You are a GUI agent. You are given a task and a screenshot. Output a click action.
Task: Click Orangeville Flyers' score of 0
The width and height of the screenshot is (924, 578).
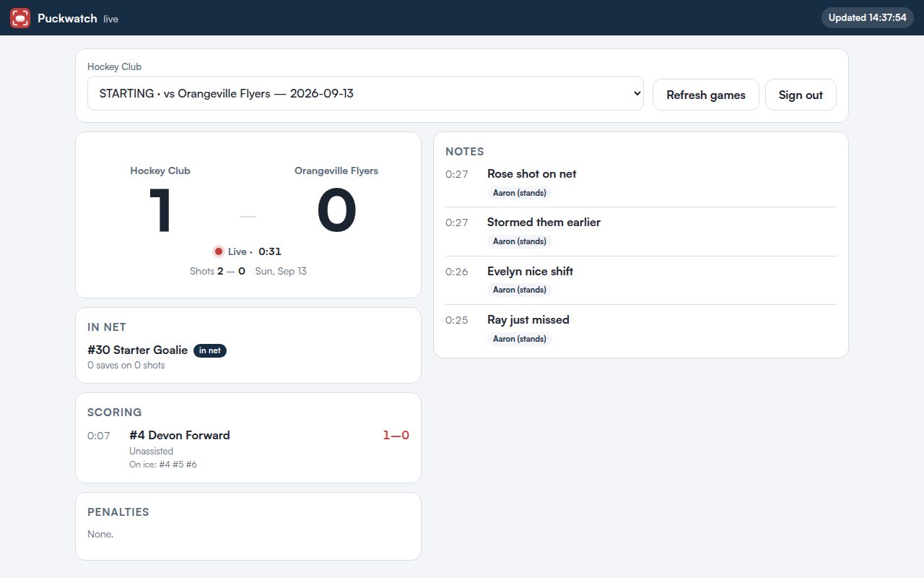[336, 210]
